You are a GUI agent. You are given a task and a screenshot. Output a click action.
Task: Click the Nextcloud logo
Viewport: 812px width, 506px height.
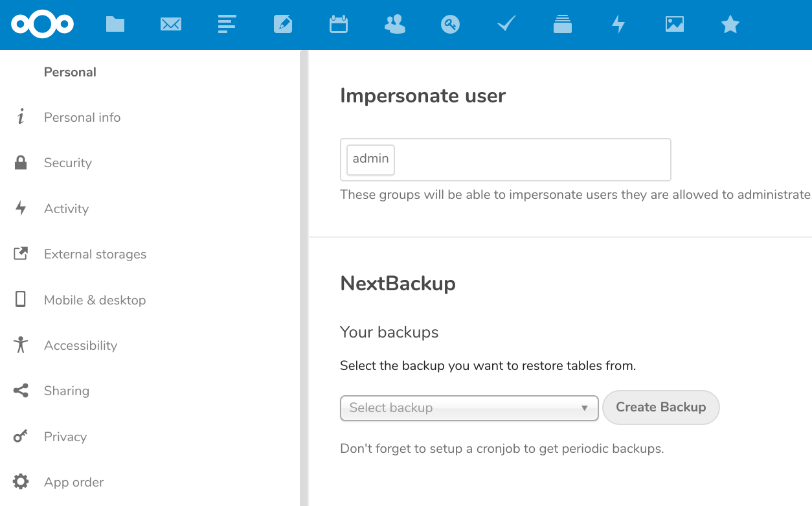click(42, 25)
